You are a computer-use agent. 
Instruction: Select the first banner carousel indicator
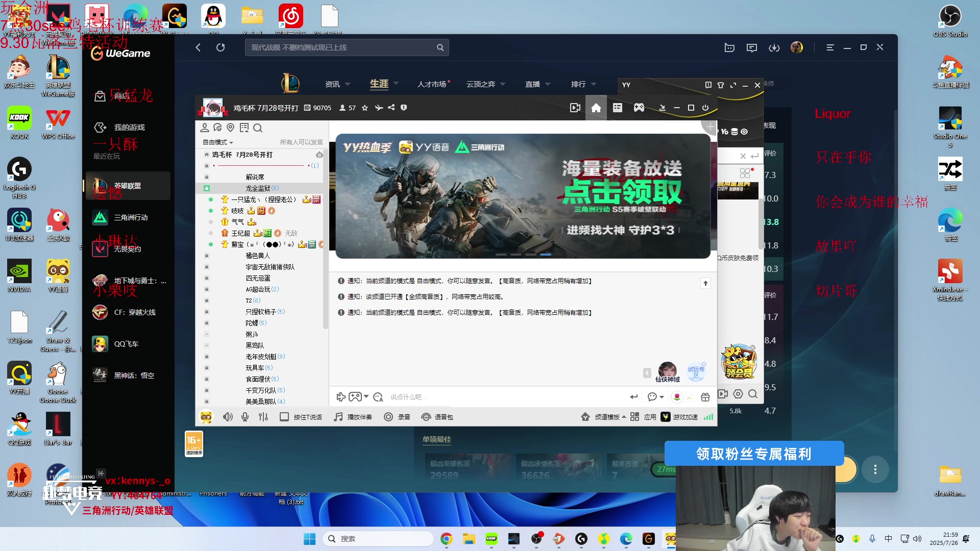501,254
